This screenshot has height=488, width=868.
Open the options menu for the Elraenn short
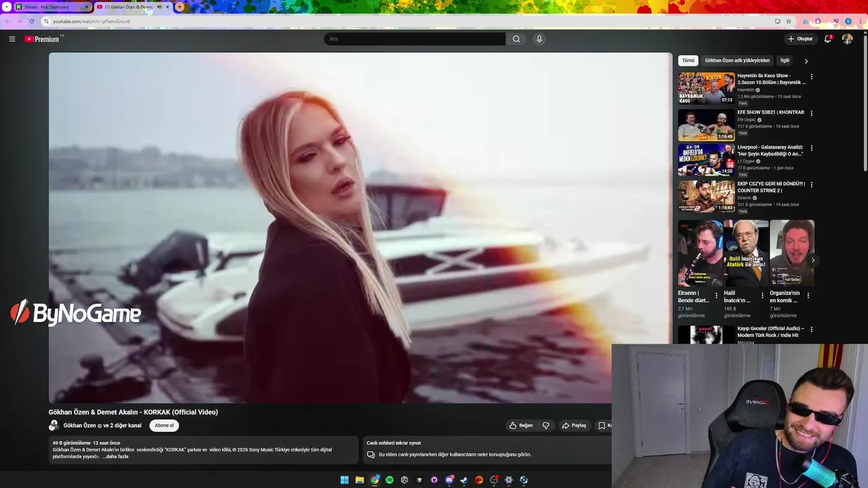pos(716,296)
